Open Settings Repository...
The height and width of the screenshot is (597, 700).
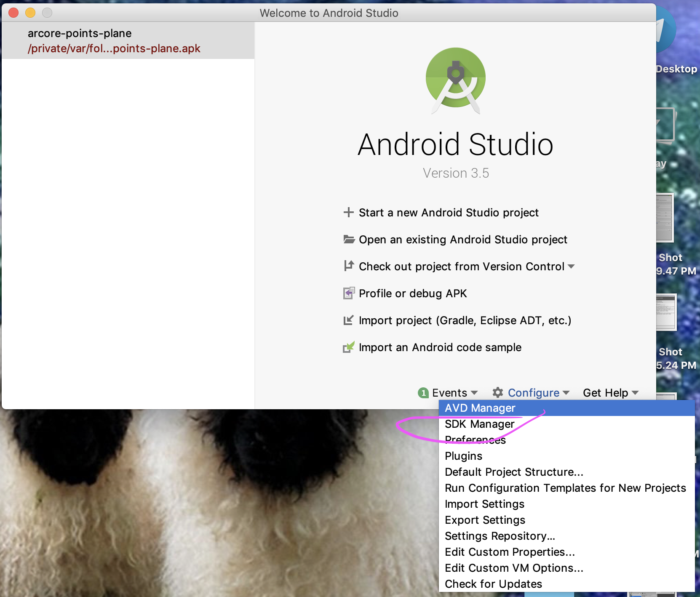(x=566, y=536)
